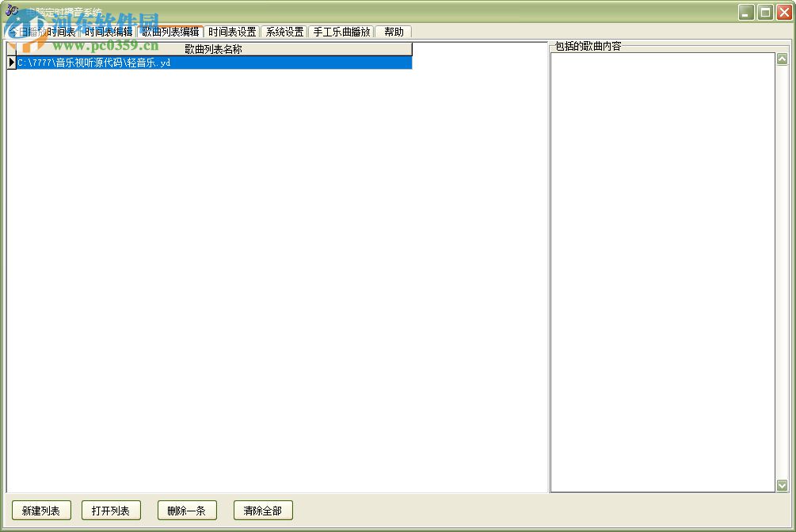
Task: Minimize the application window
Action: click(746, 12)
